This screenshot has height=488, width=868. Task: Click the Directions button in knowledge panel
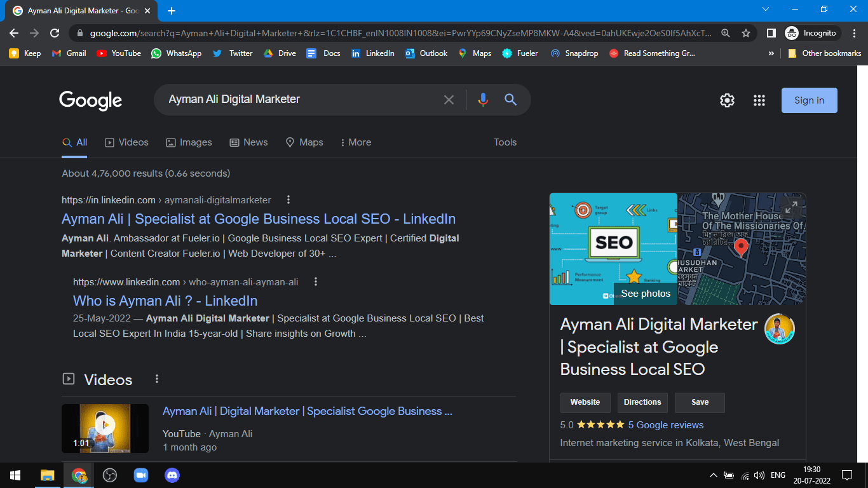(642, 402)
